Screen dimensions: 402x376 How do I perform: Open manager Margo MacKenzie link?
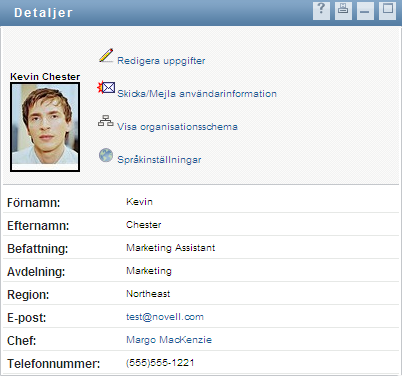click(x=169, y=340)
